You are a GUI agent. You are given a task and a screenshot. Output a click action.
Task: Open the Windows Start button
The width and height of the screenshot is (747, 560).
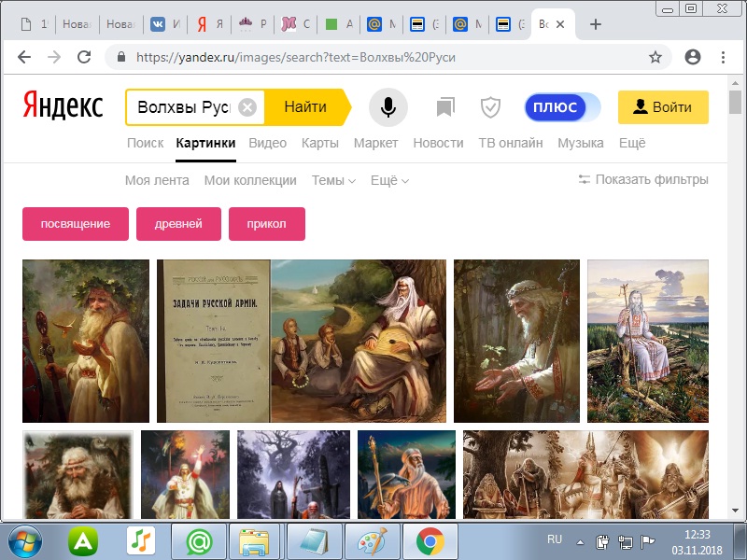25,541
